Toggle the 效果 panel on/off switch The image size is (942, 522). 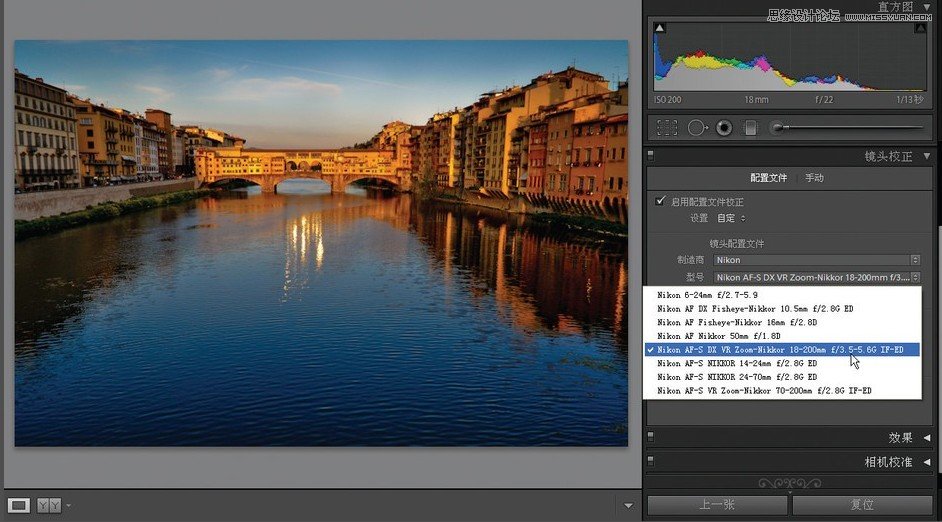tap(651, 437)
